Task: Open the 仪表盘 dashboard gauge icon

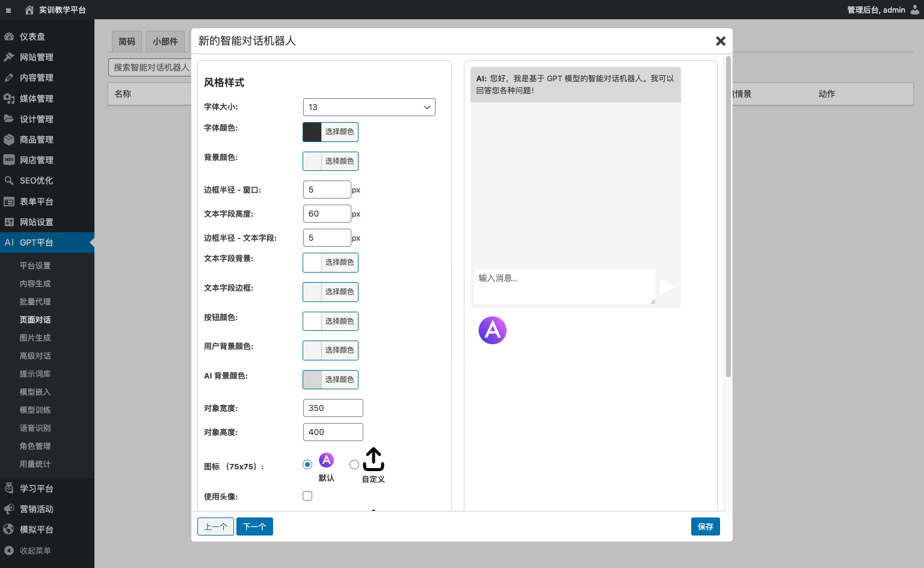Action: tap(9, 37)
